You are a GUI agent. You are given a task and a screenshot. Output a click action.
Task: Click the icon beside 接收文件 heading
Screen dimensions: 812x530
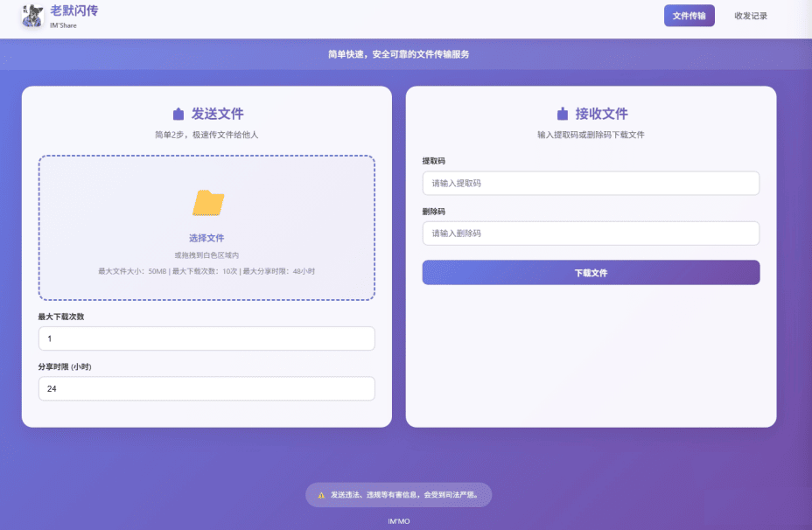[563, 114]
